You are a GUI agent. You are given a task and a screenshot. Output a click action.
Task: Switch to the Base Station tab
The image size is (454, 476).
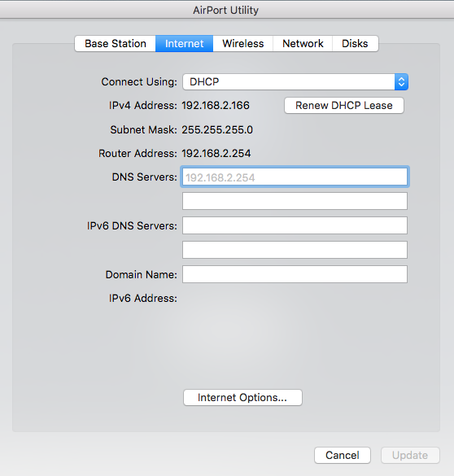116,44
